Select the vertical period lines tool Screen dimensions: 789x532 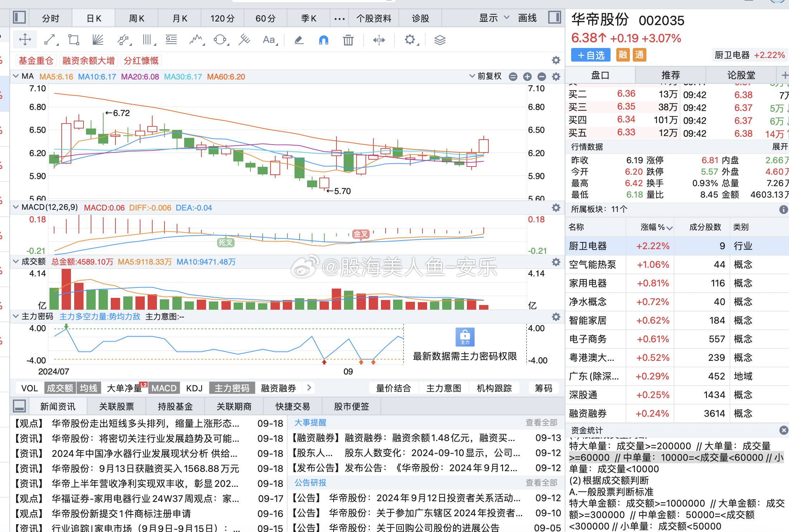click(148, 39)
